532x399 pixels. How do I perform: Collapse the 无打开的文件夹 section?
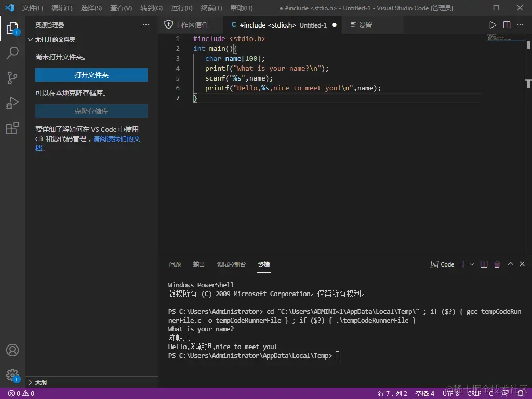[x=55, y=39]
